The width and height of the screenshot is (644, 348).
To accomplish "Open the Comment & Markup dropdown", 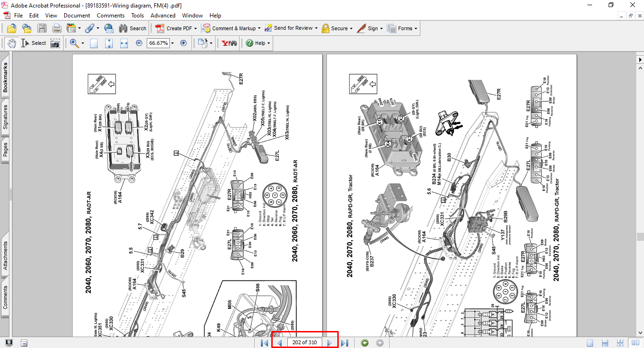I will point(259,28).
